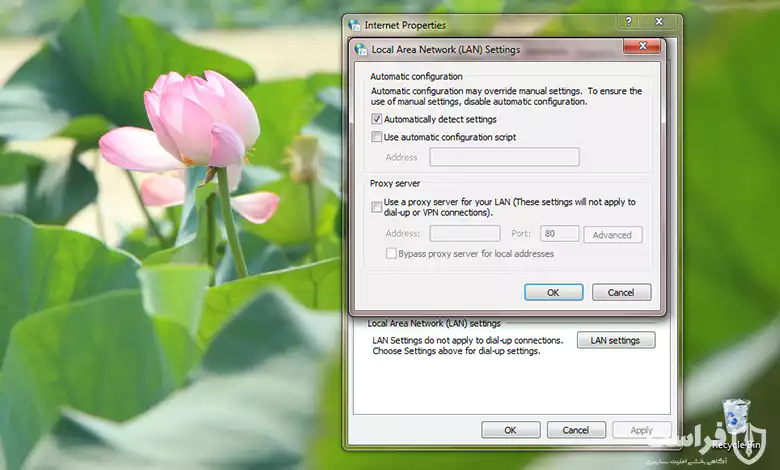The width and height of the screenshot is (780, 470).
Task: Confirm LAN Settings dialog with OK
Action: pos(553,292)
